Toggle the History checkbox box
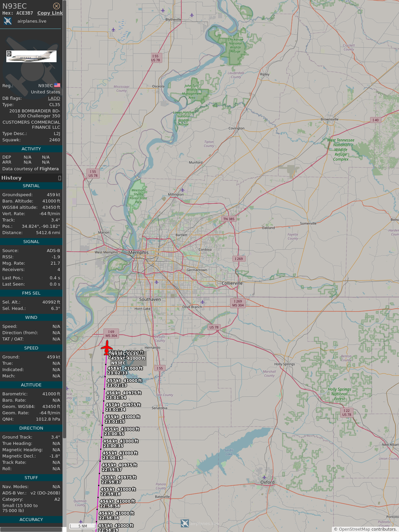The image size is (399, 532). point(60,178)
